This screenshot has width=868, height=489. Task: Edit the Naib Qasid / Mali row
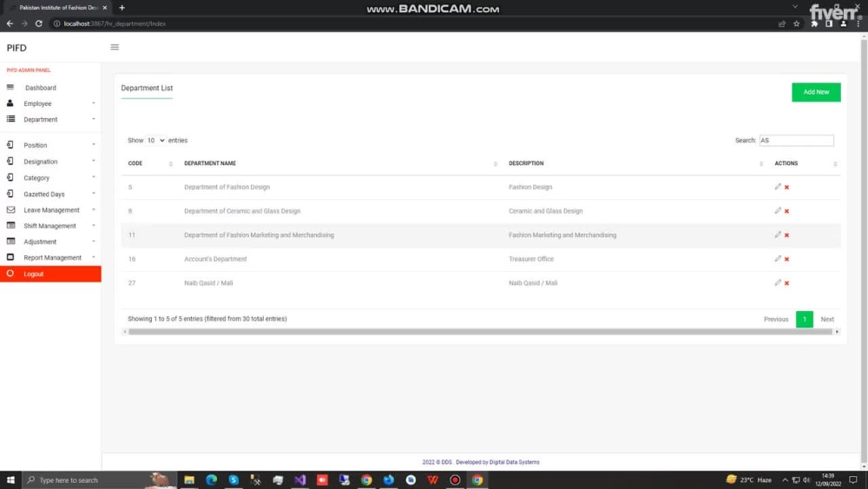[778, 282]
